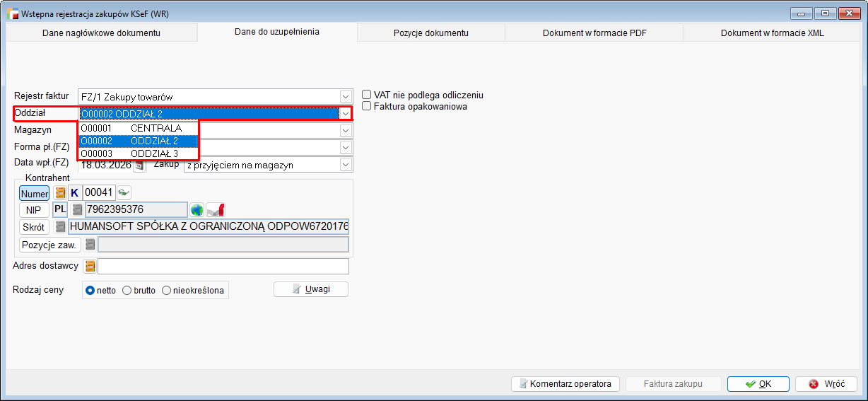Select brutto price type radio button
Viewport: 868px width, 401px height.
(x=127, y=290)
